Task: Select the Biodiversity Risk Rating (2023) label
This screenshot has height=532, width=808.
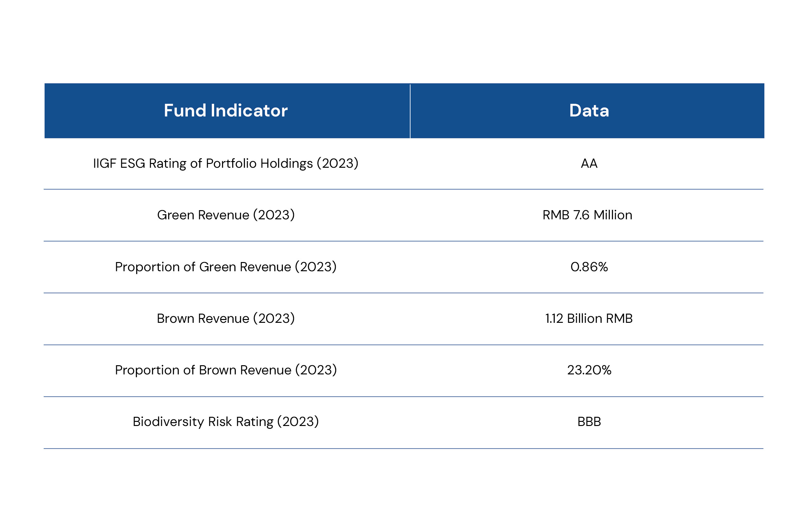Action: coord(226,422)
